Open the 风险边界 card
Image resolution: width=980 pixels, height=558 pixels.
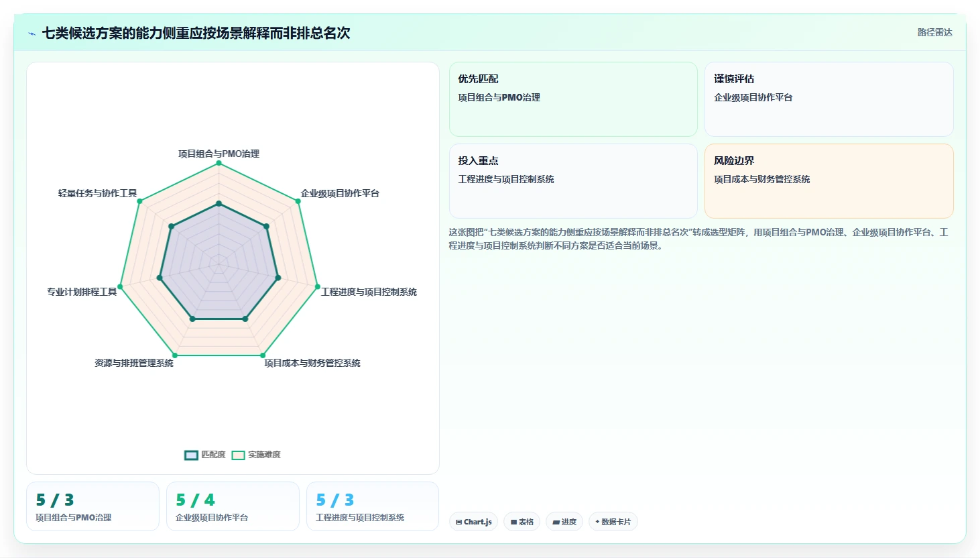coord(829,181)
